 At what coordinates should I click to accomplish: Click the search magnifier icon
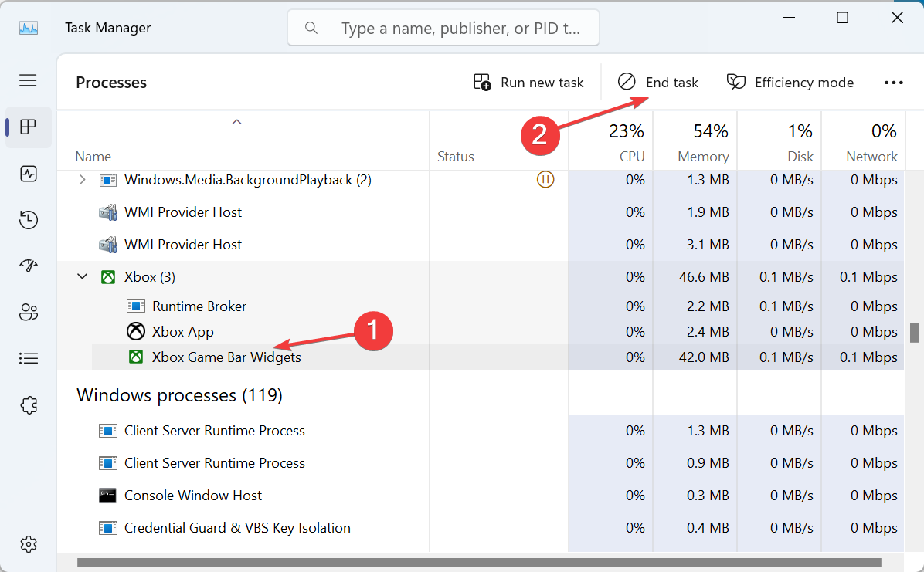pos(311,28)
